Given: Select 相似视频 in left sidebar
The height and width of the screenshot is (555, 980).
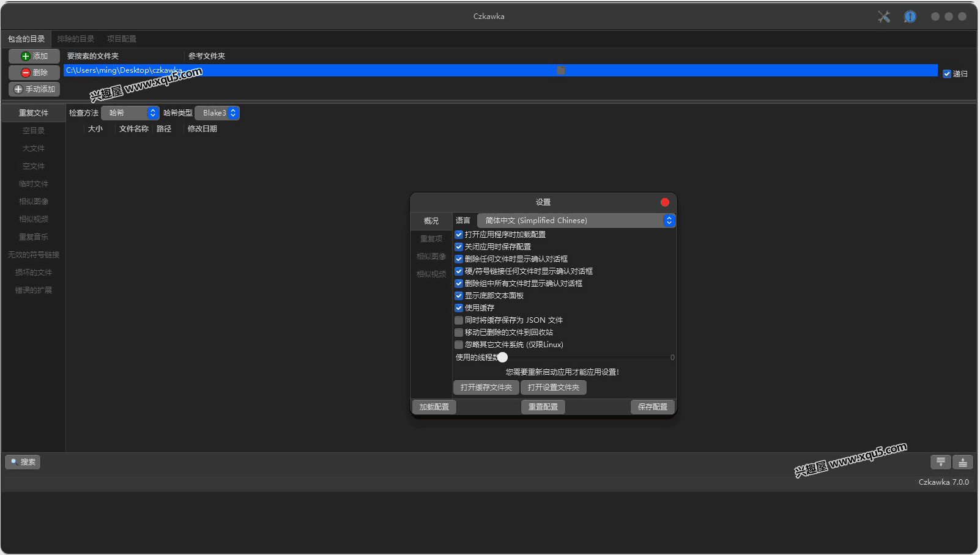Looking at the screenshot, I should coord(34,219).
